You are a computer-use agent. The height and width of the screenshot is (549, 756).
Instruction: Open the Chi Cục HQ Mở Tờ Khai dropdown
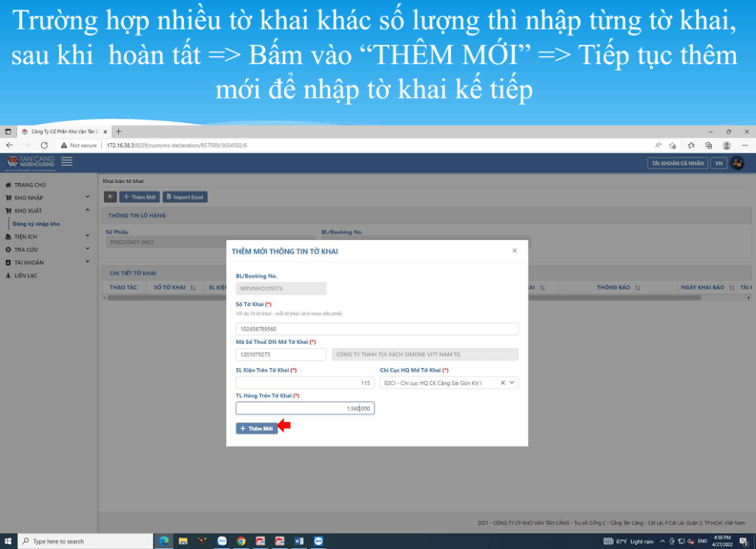pyautogui.click(x=513, y=383)
